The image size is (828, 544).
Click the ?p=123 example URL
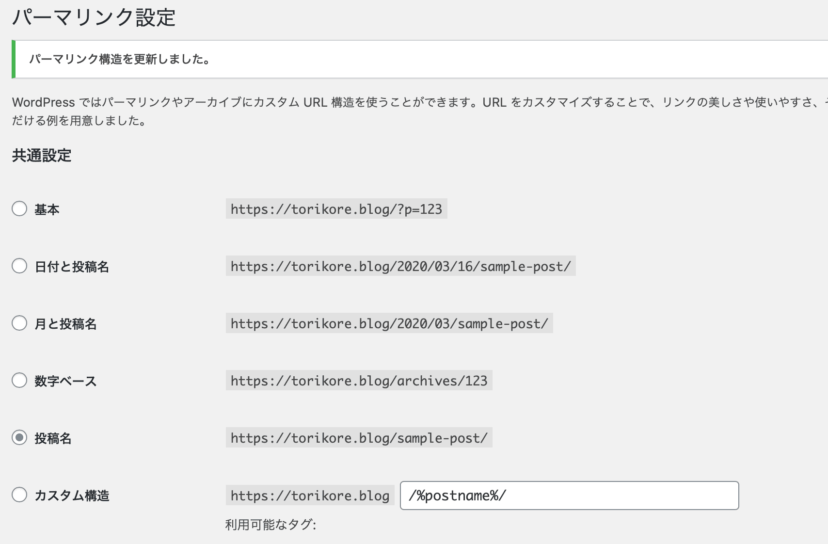(x=337, y=210)
